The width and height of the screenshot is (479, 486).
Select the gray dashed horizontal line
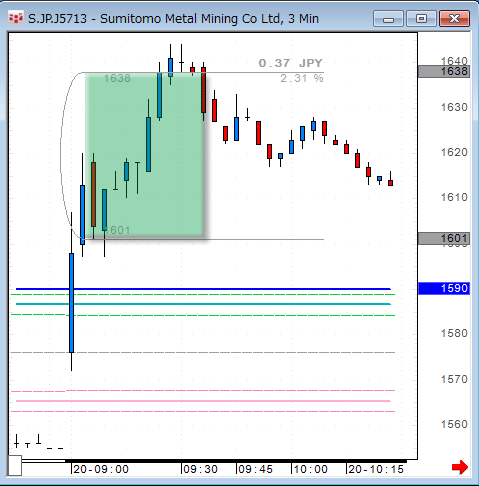(203, 352)
